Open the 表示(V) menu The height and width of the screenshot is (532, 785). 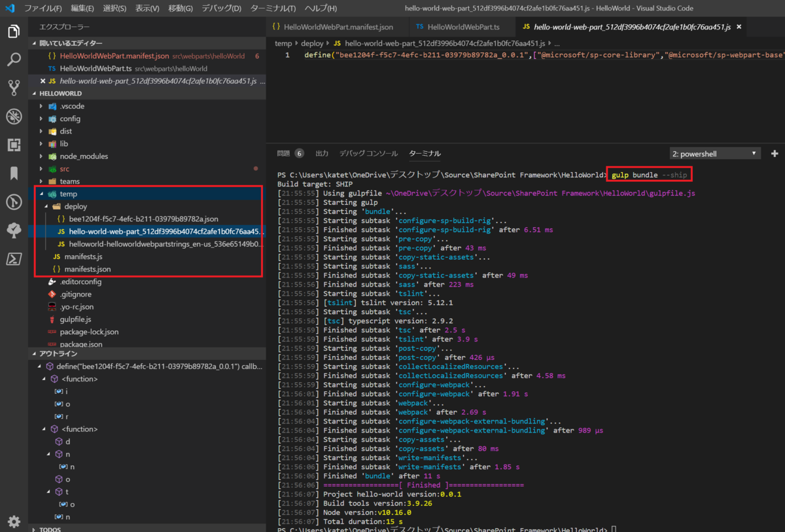(147, 9)
